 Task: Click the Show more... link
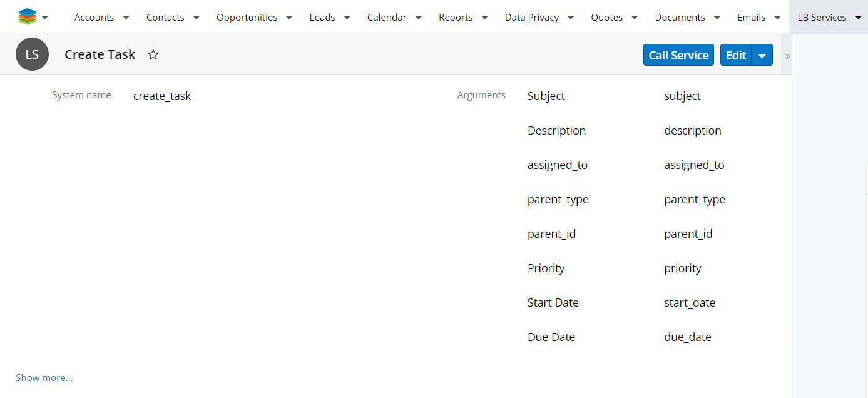coord(44,377)
